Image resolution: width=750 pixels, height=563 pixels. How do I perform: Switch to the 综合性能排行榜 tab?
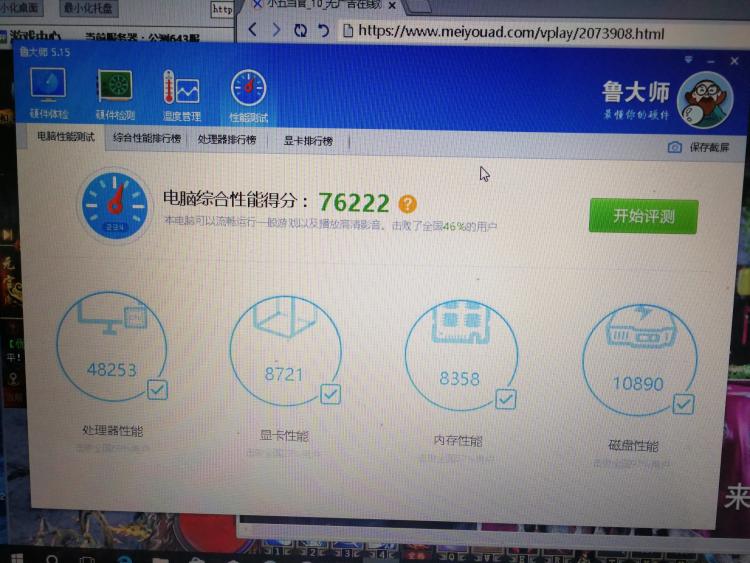coord(147,138)
